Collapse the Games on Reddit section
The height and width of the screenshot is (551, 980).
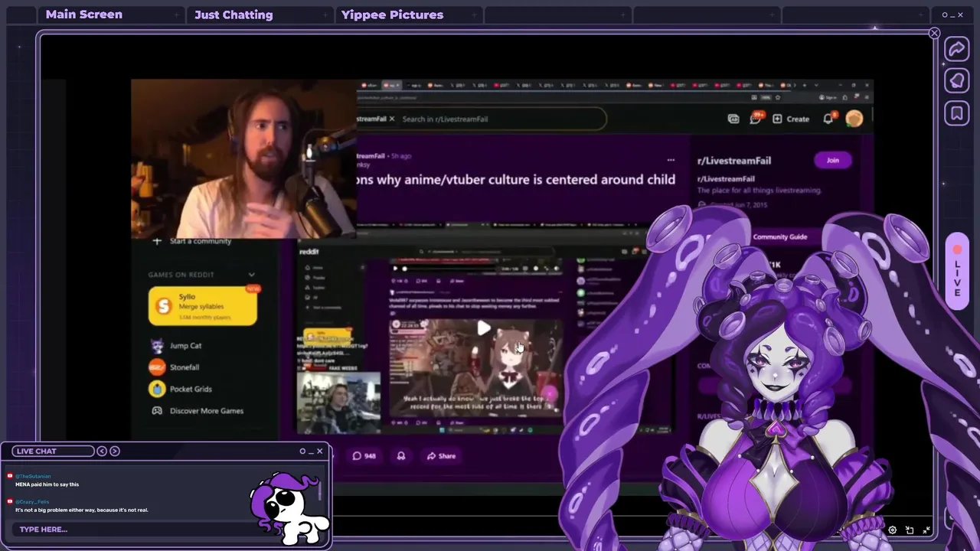pyautogui.click(x=251, y=275)
